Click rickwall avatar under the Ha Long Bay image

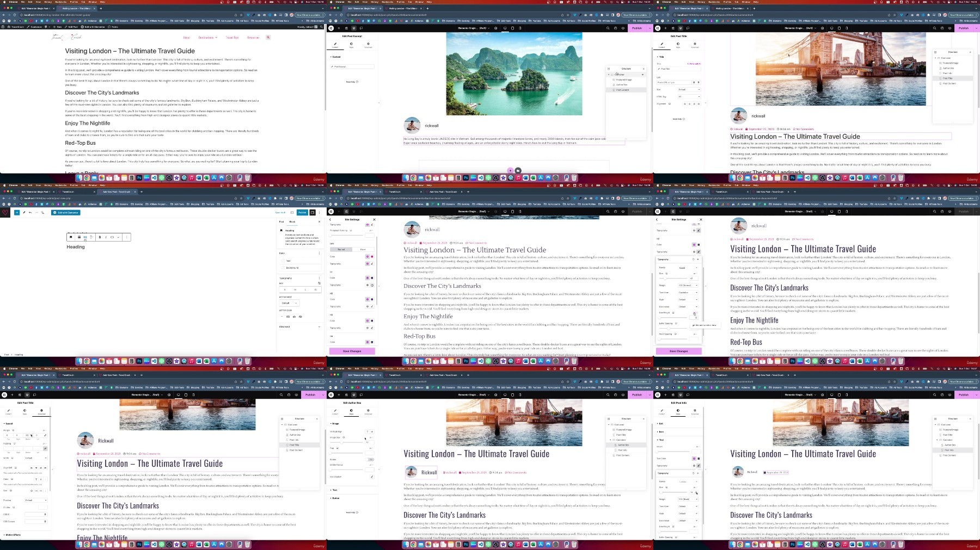[412, 125]
